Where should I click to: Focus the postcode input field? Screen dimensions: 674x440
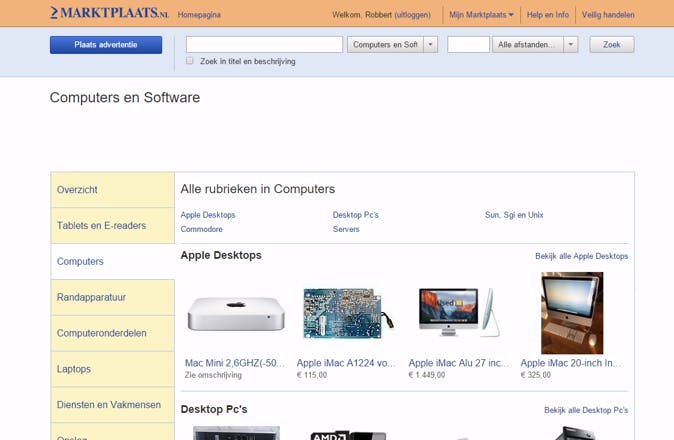[x=468, y=45]
